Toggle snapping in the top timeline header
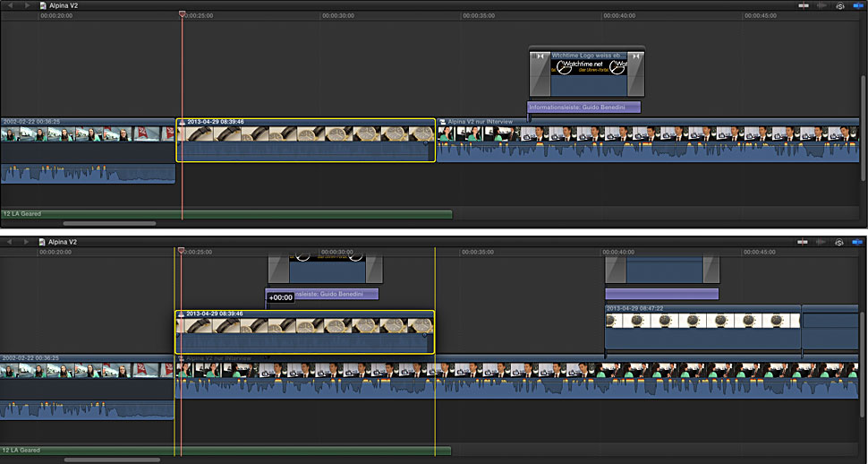Screen dimensions: 868x464 858,4
